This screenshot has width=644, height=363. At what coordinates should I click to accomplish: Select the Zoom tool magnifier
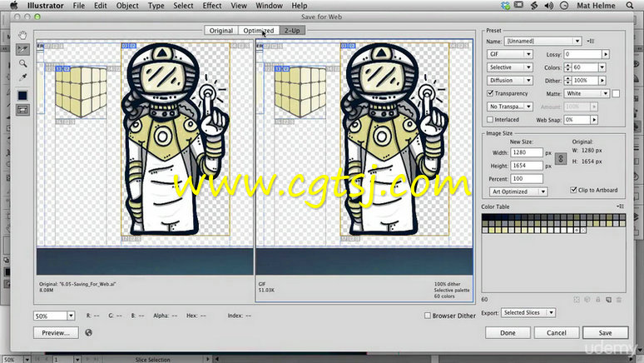22,63
